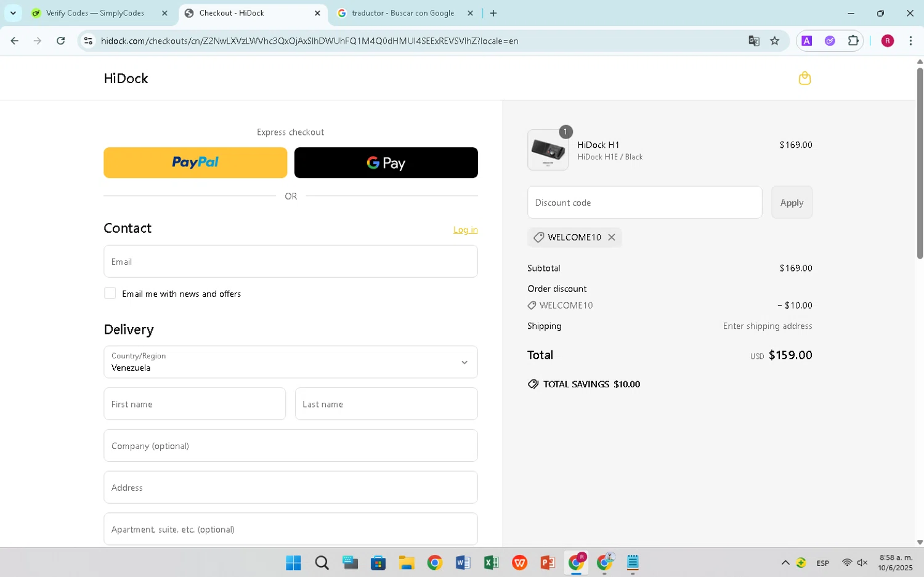
Task: Focus the First name field
Action: (195, 404)
